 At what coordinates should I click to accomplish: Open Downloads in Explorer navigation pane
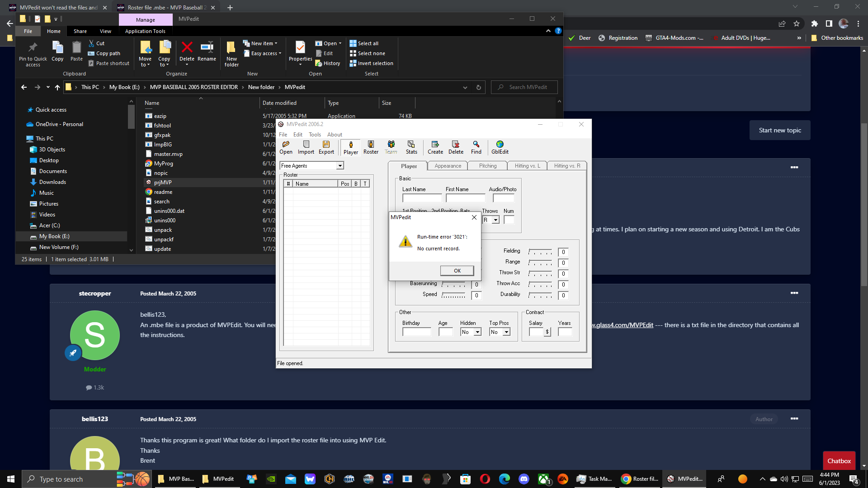tap(52, 182)
